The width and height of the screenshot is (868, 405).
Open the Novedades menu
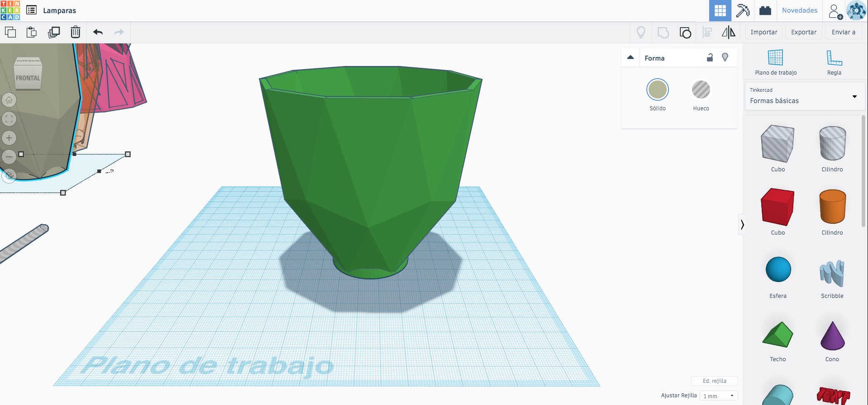click(x=799, y=10)
